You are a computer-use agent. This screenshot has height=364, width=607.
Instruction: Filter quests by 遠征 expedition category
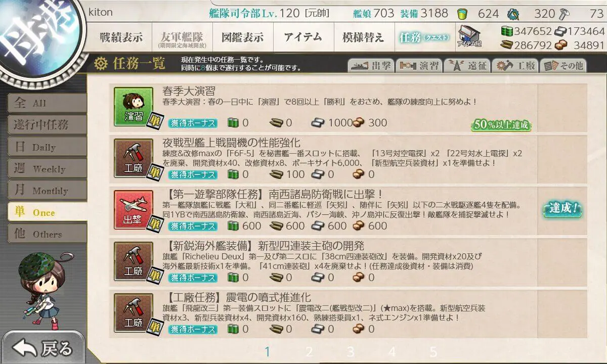pyautogui.click(x=466, y=65)
